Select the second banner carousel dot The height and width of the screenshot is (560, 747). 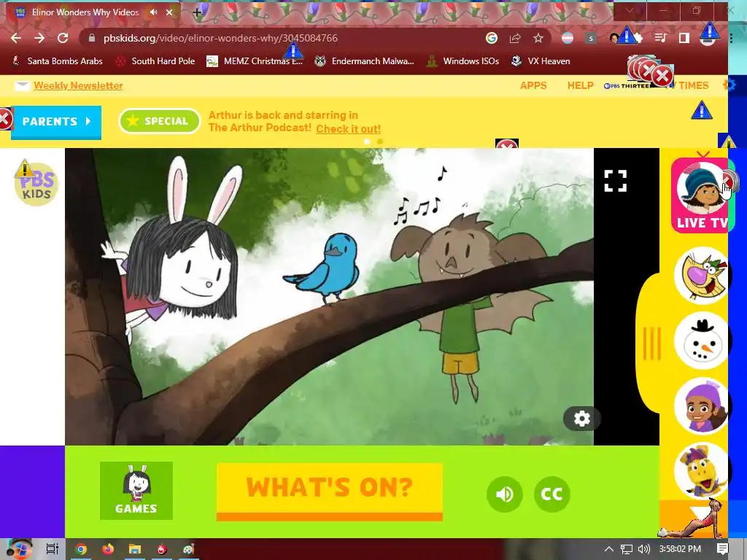(x=379, y=141)
